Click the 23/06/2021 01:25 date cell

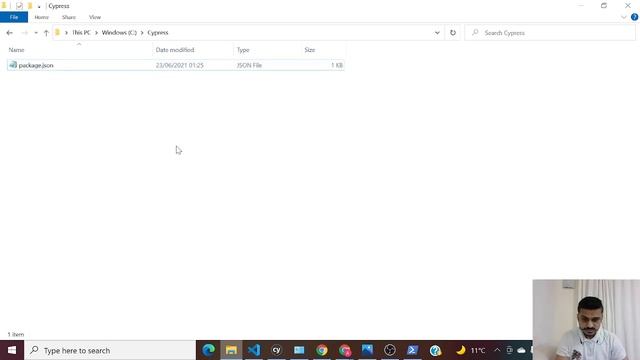[x=180, y=65]
